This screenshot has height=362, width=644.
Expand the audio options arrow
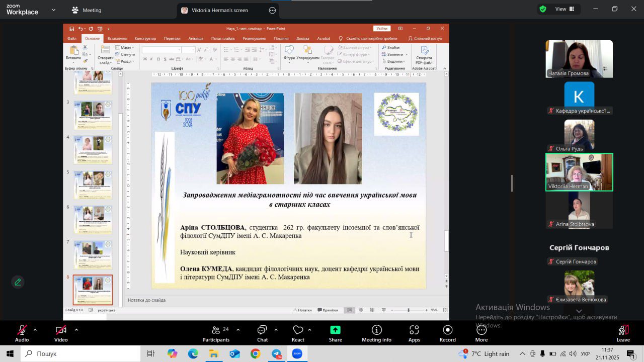click(35, 330)
